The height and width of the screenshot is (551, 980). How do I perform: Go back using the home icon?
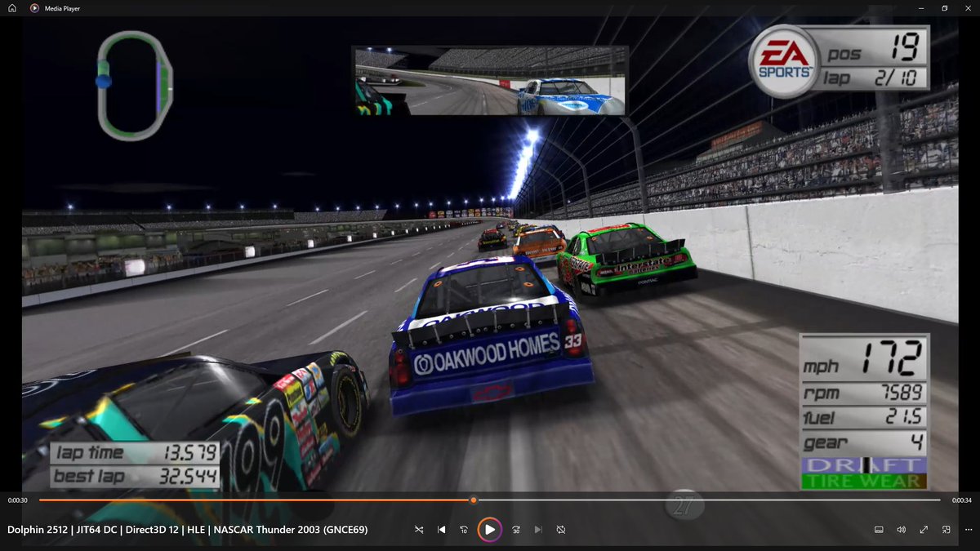(x=12, y=8)
